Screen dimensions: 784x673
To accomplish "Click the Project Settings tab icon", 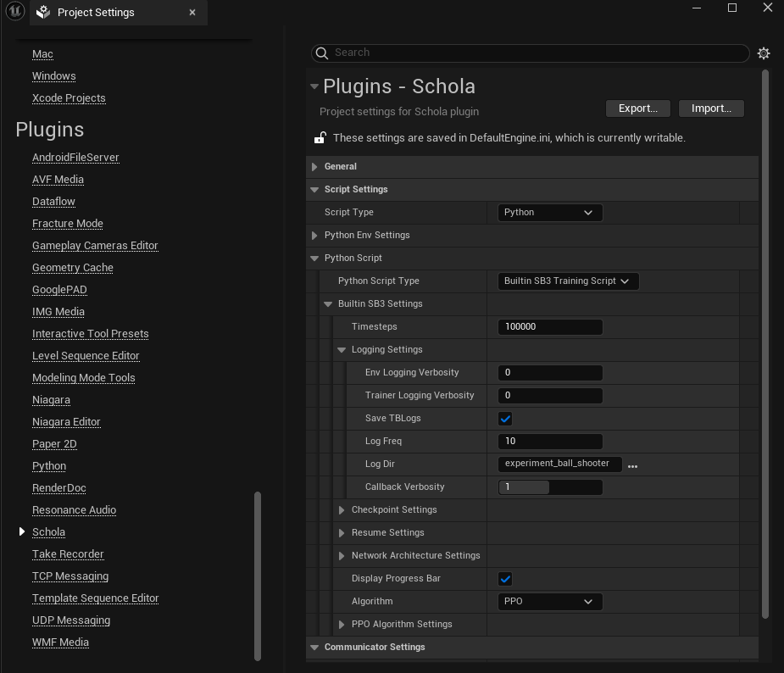I will pyautogui.click(x=43, y=13).
